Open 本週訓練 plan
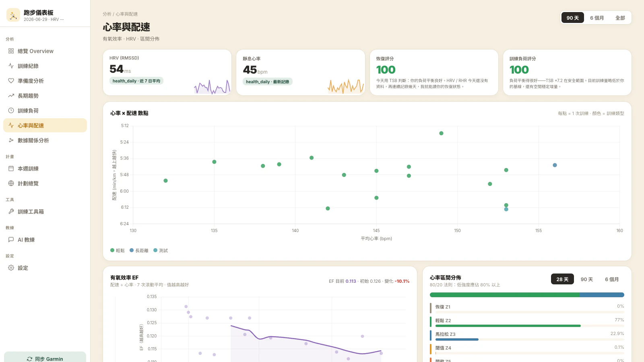The image size is (644, 362). (x=45, y=169)
